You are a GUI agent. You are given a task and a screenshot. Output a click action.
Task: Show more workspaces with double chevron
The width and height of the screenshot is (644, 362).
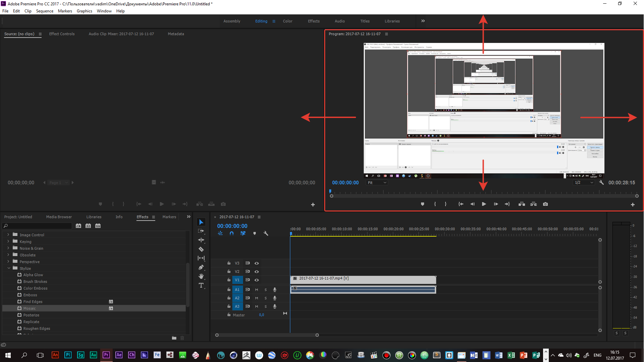(423, 21)
